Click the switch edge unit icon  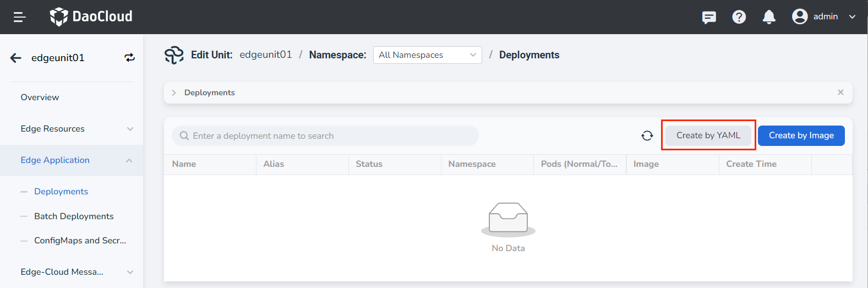129,58
